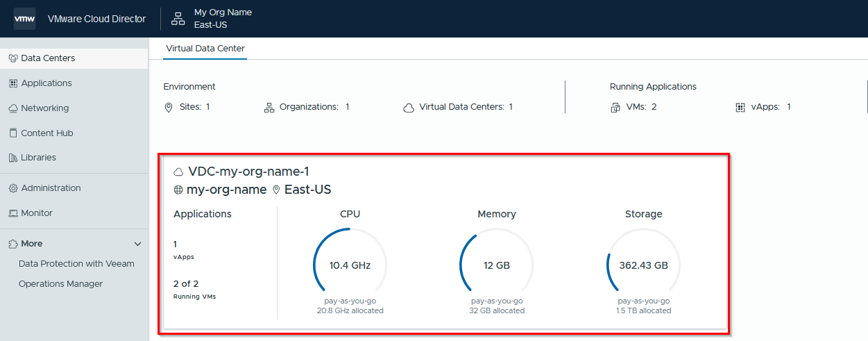
Task: Click the Applications grid icon in sidebar
Action: [x=13, y=83]
